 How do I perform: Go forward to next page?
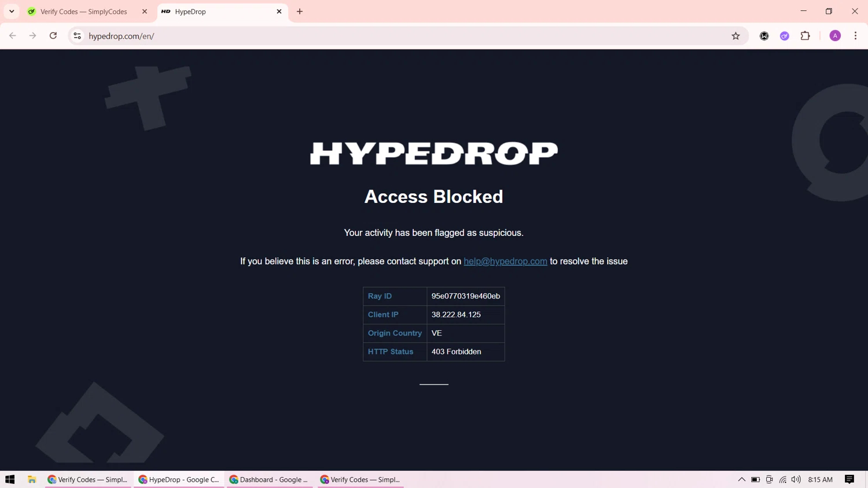[x=33, y=36]
